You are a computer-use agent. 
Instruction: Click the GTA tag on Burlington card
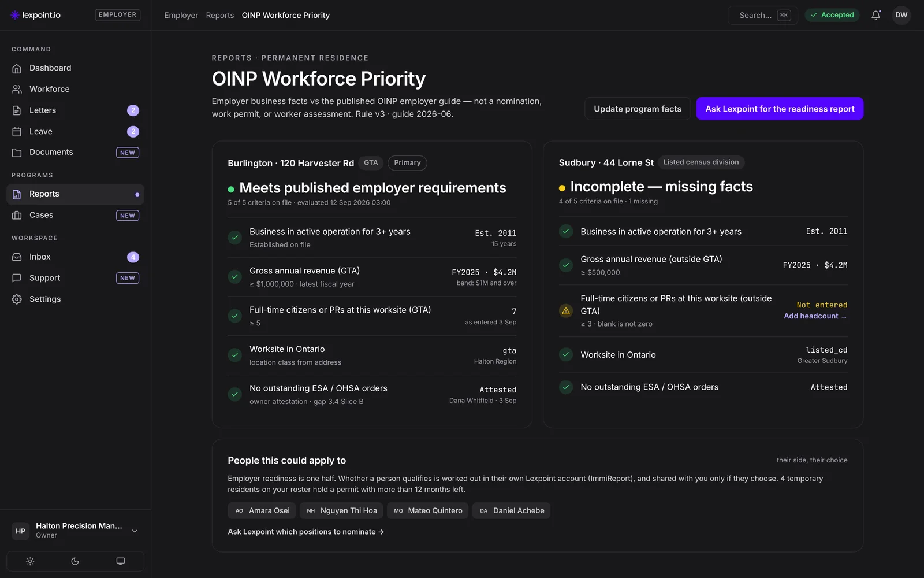(x=371, y=163)
